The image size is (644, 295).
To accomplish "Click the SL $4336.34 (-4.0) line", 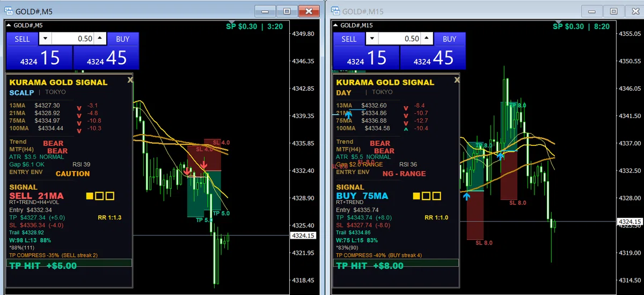I will (x=37, y=225).
